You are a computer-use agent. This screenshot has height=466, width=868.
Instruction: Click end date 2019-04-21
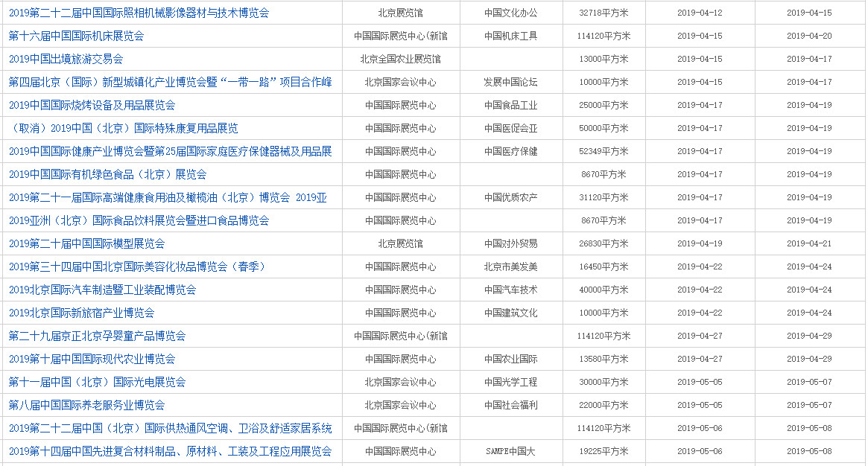pos(809,243)
